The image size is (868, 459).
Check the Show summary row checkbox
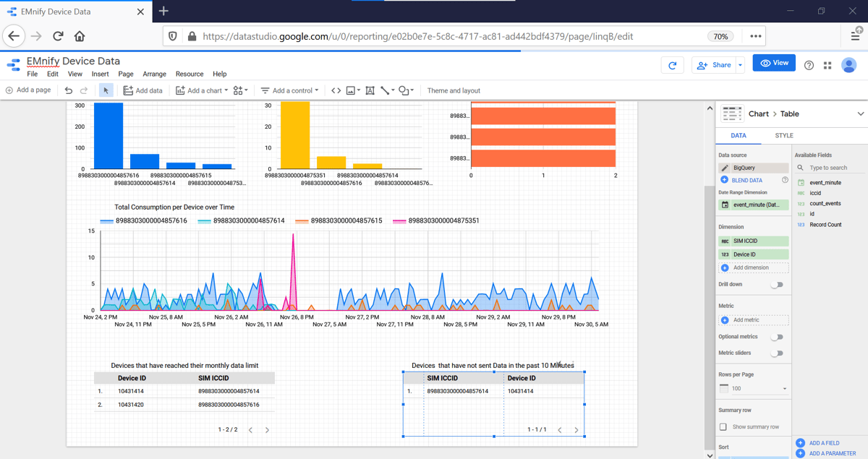(723, 427)
